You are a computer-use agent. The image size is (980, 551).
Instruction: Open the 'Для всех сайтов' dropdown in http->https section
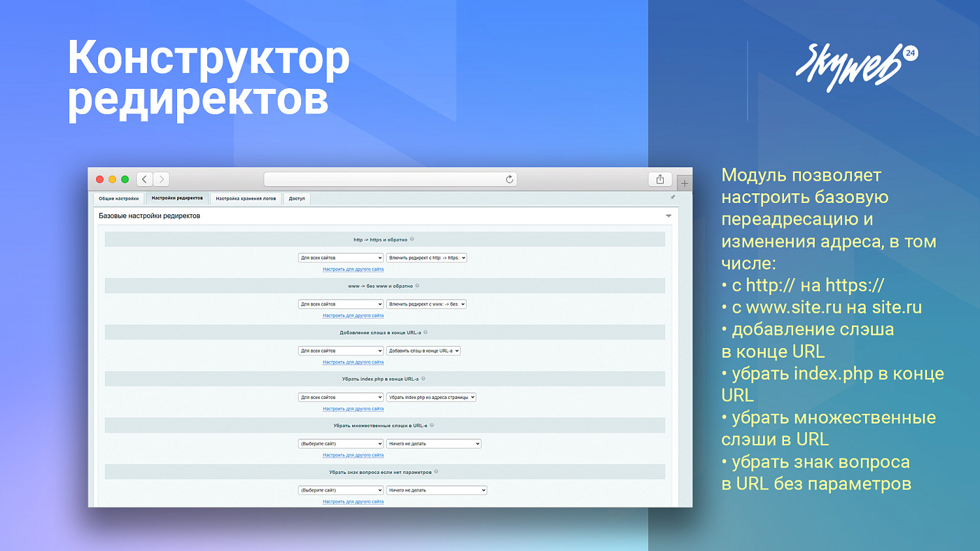click(340, 257)
